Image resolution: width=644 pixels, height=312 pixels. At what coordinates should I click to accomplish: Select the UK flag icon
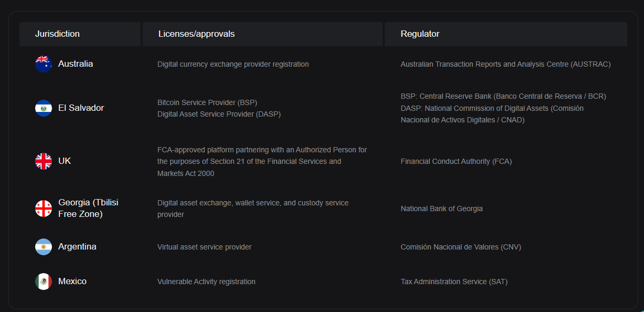[x=44, y=161]
